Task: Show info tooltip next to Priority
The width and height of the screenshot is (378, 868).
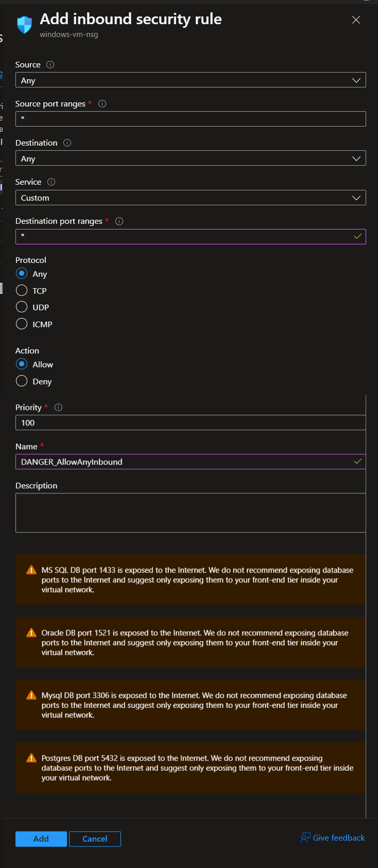Action: click(58, 407)
